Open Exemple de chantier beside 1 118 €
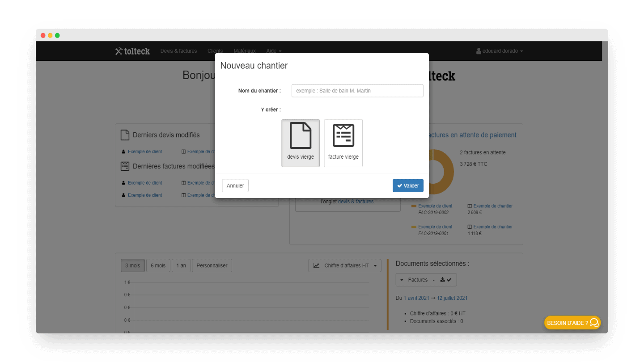Screen dimensions: 644x362 [493, 227]
